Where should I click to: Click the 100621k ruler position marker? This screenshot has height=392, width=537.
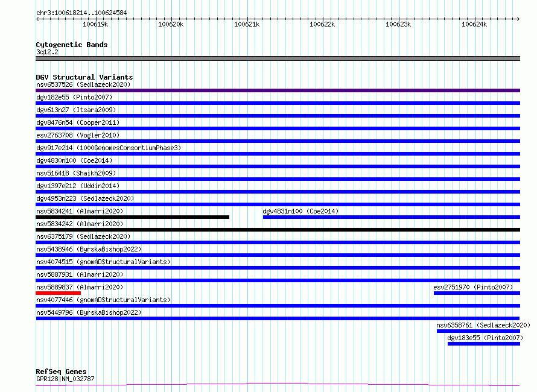click(247, 24)
